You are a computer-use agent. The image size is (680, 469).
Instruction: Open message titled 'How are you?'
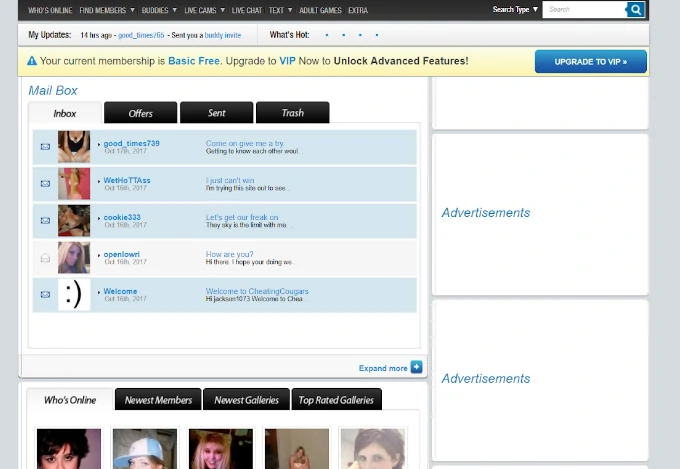point(230,255)
